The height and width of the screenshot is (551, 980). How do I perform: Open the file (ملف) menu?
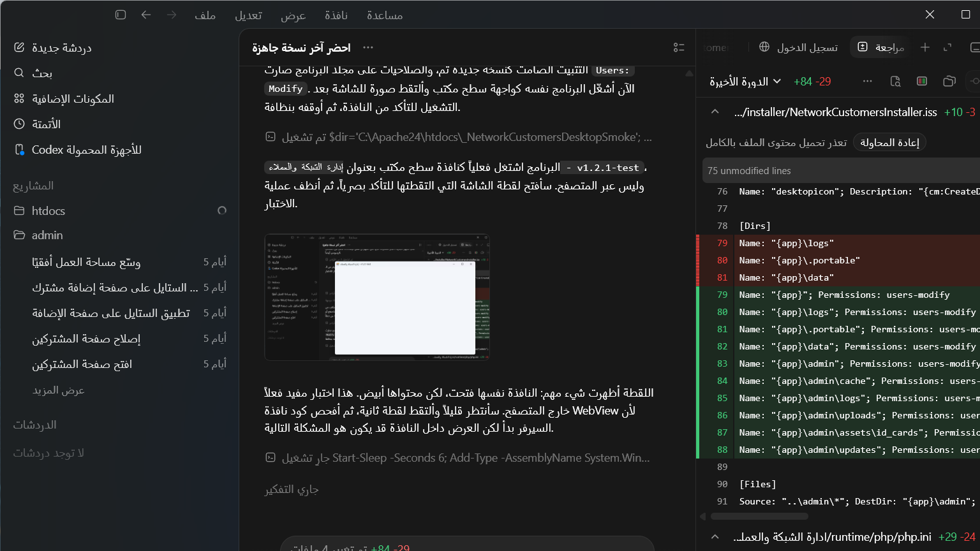click(x=205, y=15)
